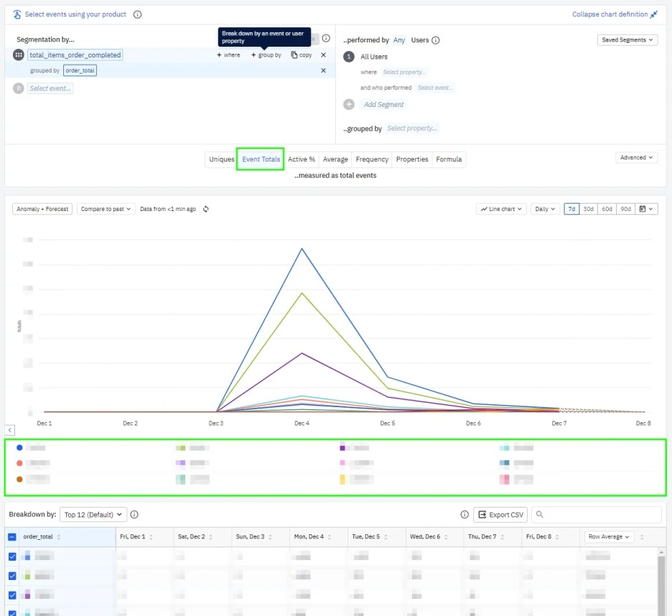
Task: Switch to Properties tab
Action: (x=412, y=159)
